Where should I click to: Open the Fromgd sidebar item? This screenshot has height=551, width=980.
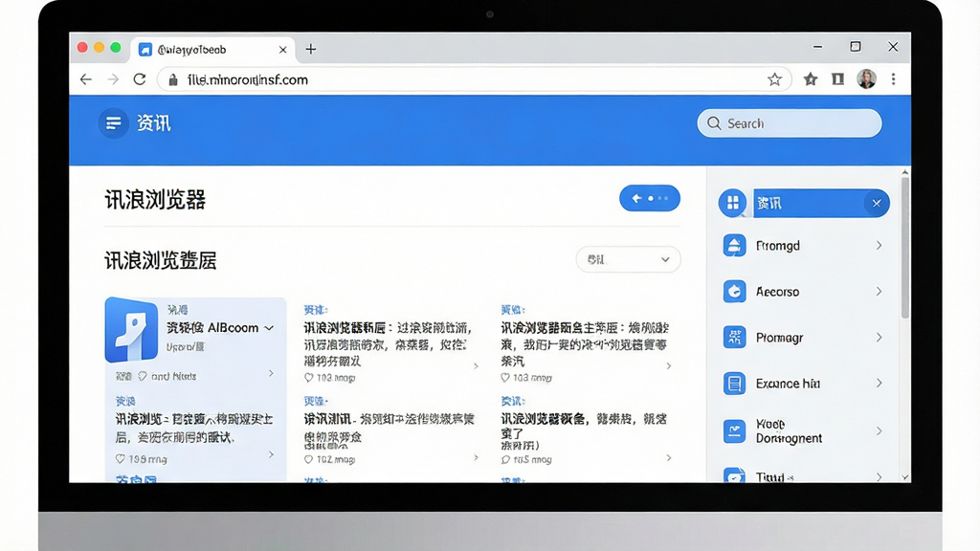[x=804, y=246]
